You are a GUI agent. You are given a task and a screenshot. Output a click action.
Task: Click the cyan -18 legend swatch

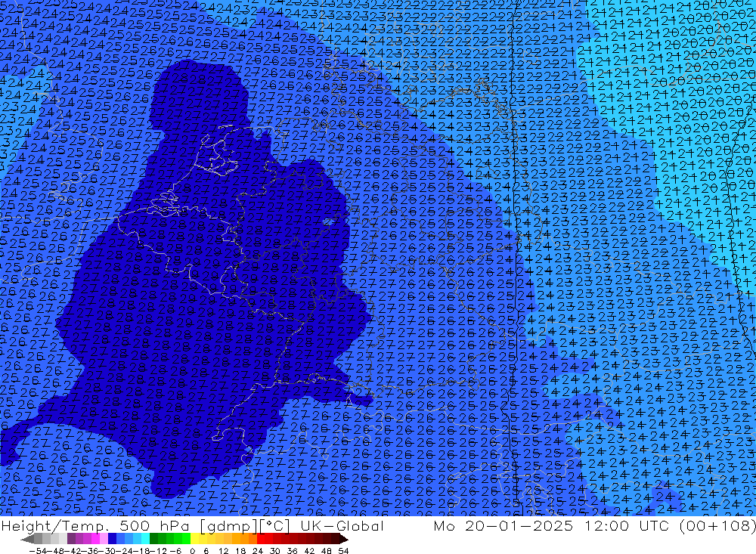tap(145, 539)
